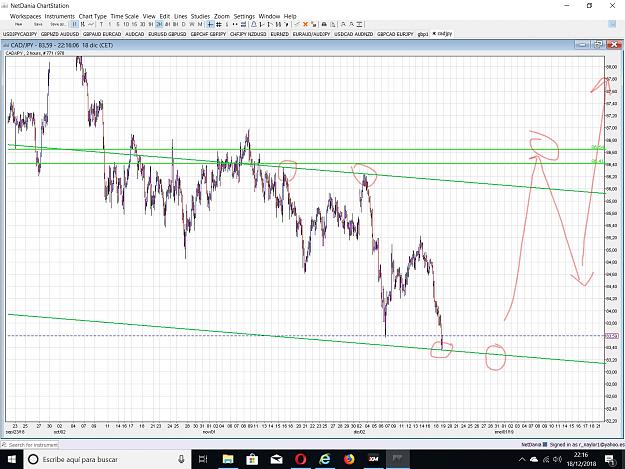Open the GBPNZD AUDUSD workspace tab
Image resolution: width=625 pixels, height=469 pixels.
[60, 34]
